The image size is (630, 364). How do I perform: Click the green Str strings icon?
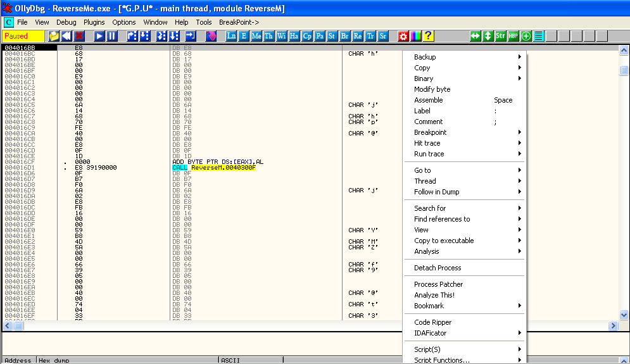coord(500,36)
